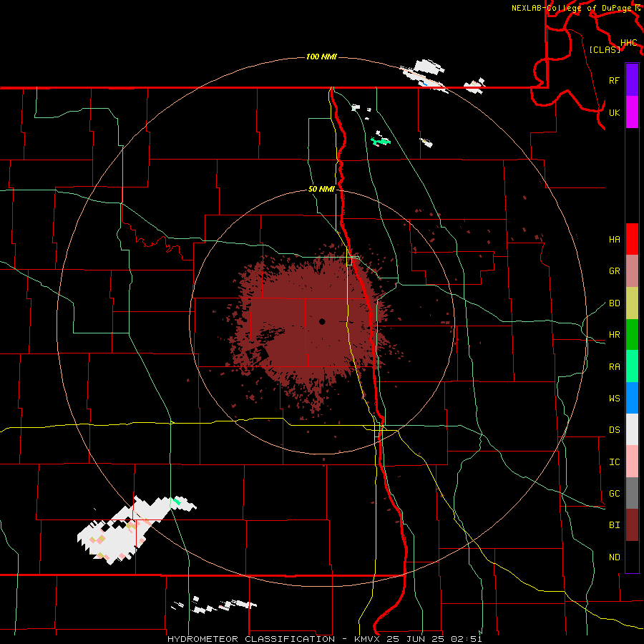This screenshot has width=644, height=644.
Task: Click the IC legend label
Action: click(614, 462)
